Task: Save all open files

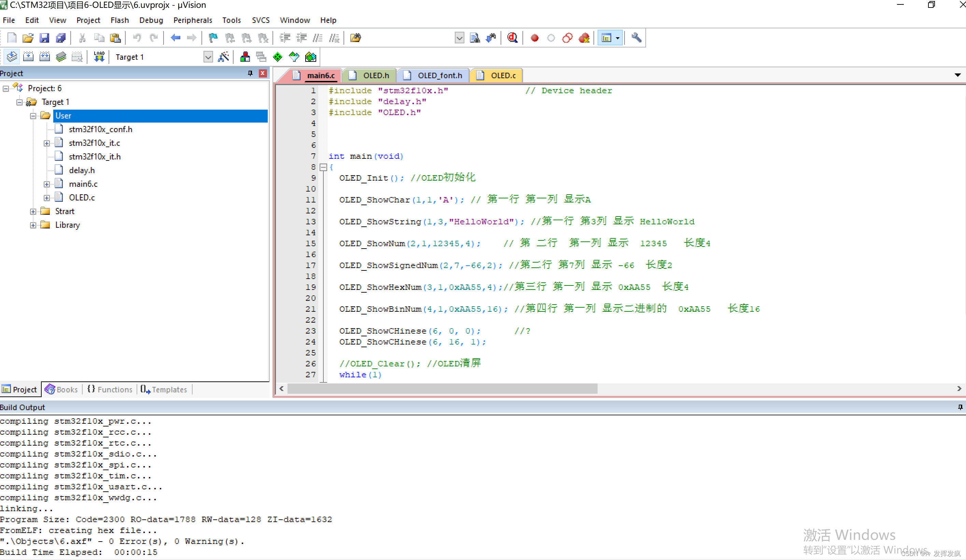Action: click(61, 38)
